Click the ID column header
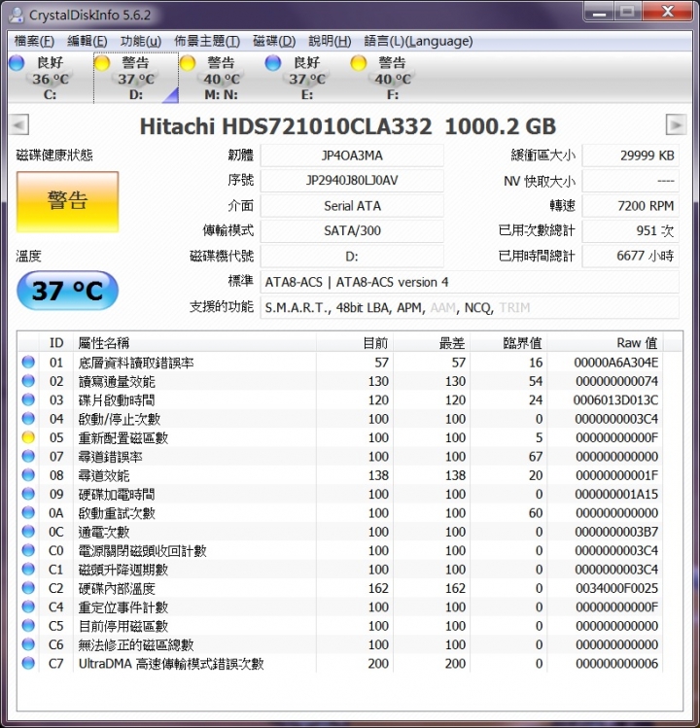The height and width of the screenshot is (728, 700). pyautogui.click(x=56, y=343)
